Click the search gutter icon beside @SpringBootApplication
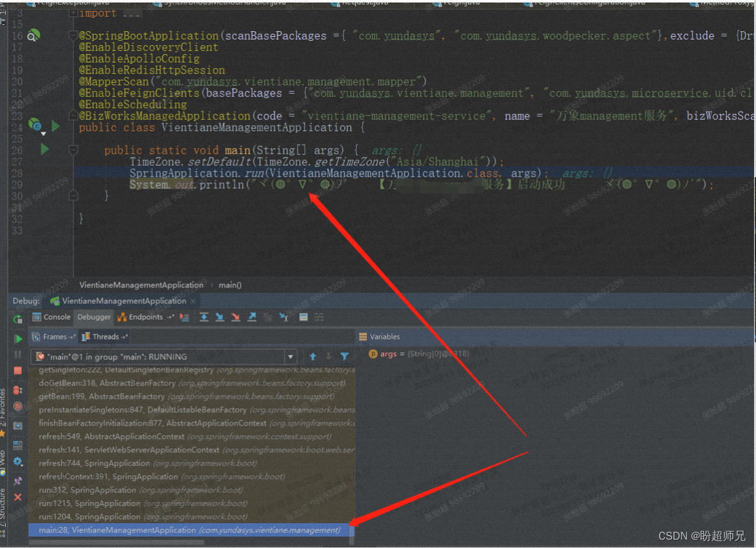The height and width of the screenshot is (548, 756). click(x=34, y=35)
